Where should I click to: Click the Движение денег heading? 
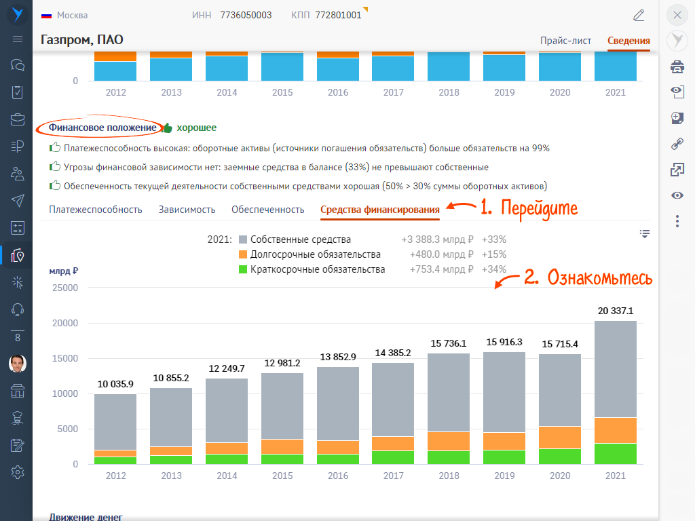click(x=86, y=517)
